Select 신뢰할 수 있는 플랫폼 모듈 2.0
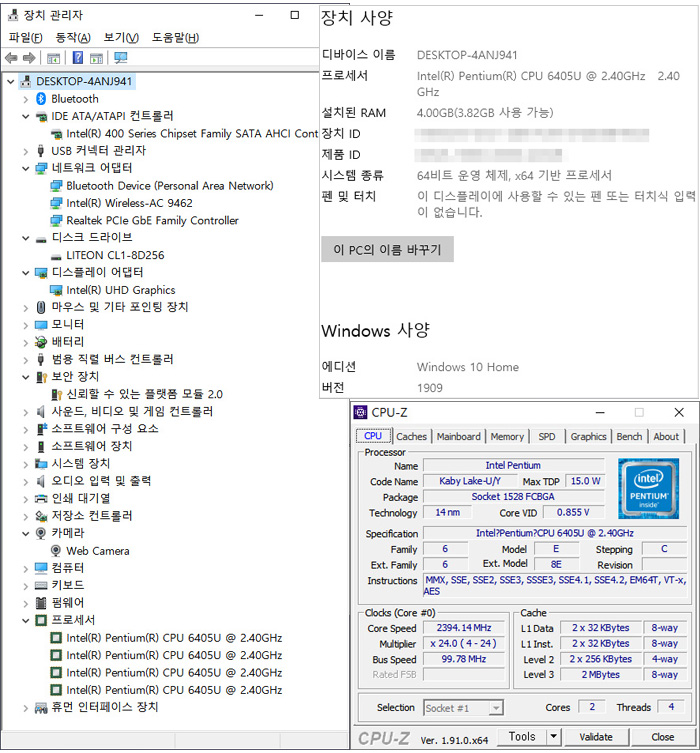This screenshot has height=753, width=700. click(x=145, y=395)
